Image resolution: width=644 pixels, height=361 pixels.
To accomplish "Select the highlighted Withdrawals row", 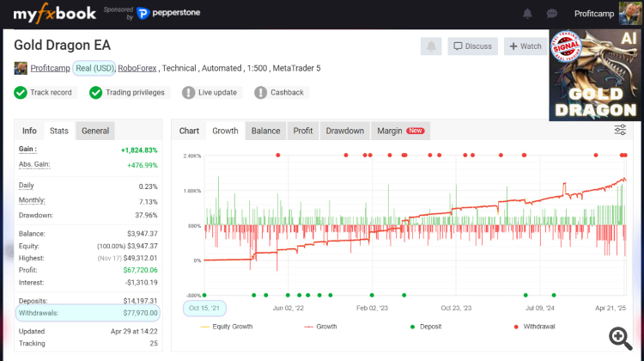I will pyautogui.click(x=88, y=313).
